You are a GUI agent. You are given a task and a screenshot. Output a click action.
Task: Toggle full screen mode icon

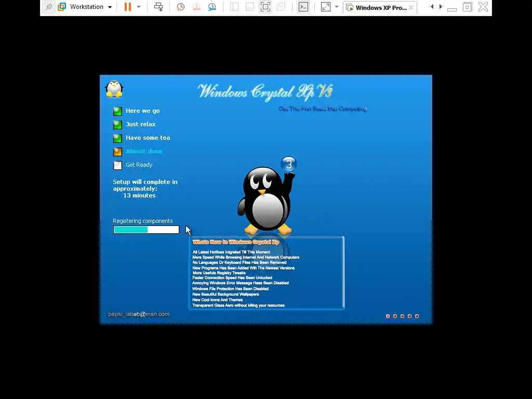(x=265, y=7)
